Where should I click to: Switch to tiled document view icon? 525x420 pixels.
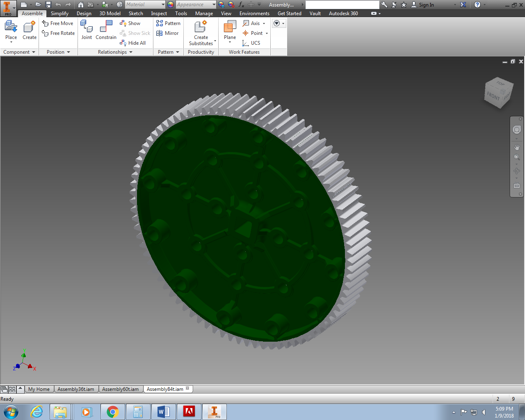point(12,389)
